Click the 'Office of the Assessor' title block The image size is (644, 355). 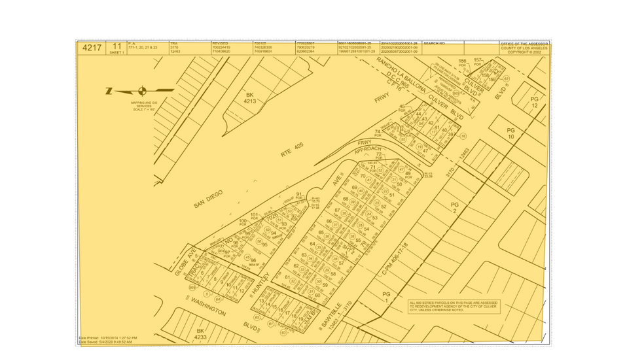click(x=524, y=48)
